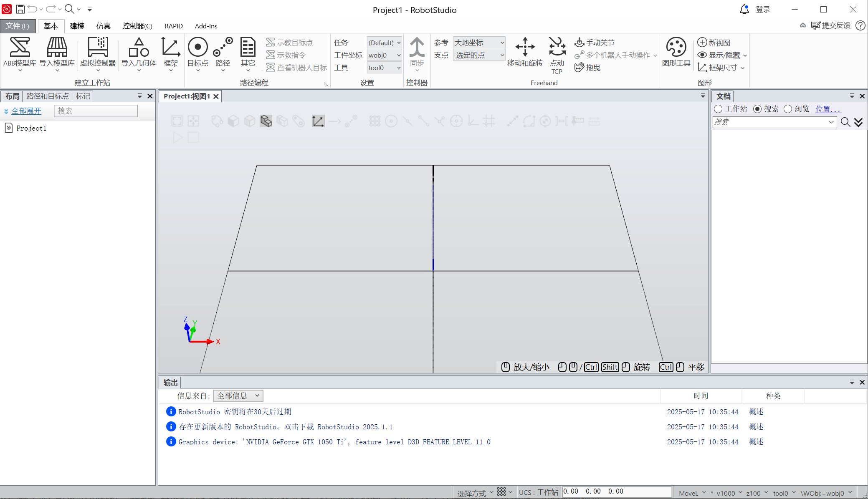Open the notification bell
This screenshot has height=499, width=868.
[744, 9]
